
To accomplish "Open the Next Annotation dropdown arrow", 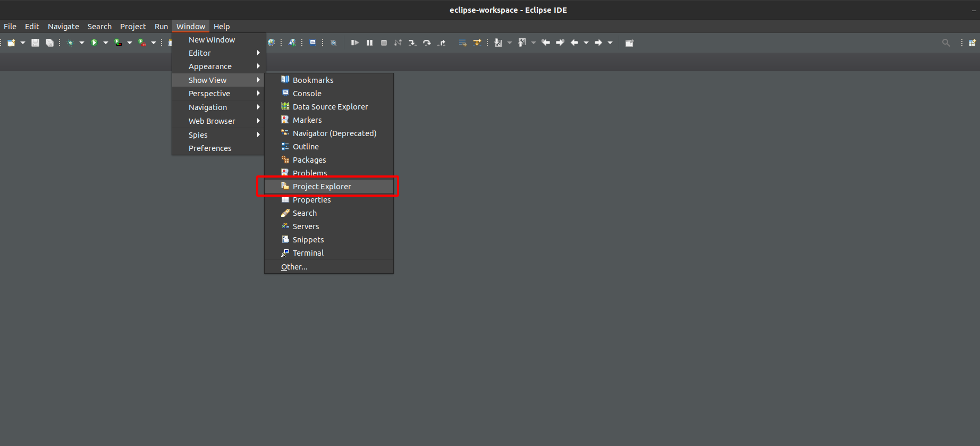I will (x=510, y=43).
